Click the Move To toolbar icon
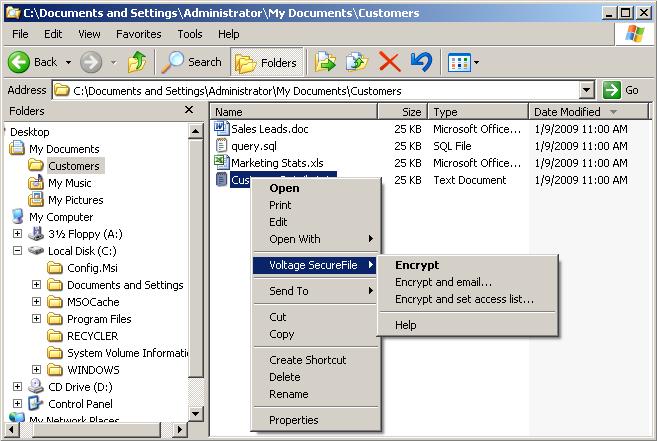Image resolution: width=657 pixels, height=441 pixels. (325, 62)
